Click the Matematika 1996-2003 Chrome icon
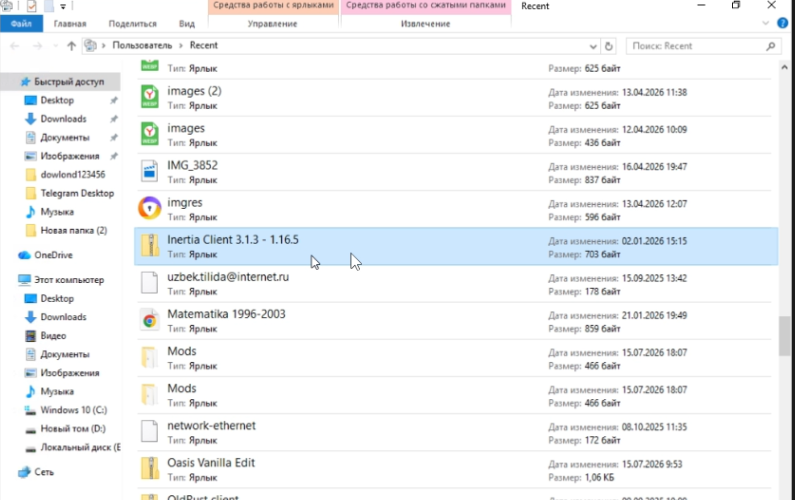 coord(150,320)
